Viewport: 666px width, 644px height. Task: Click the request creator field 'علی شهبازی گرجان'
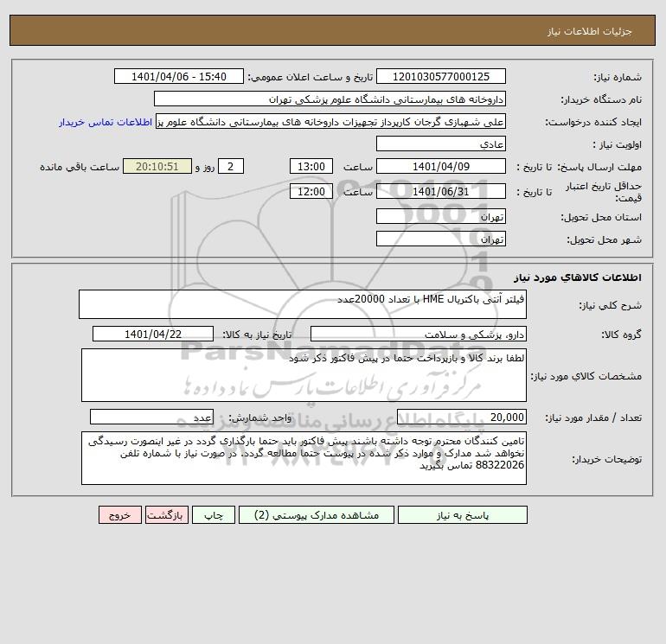click(x=330, y=122)
